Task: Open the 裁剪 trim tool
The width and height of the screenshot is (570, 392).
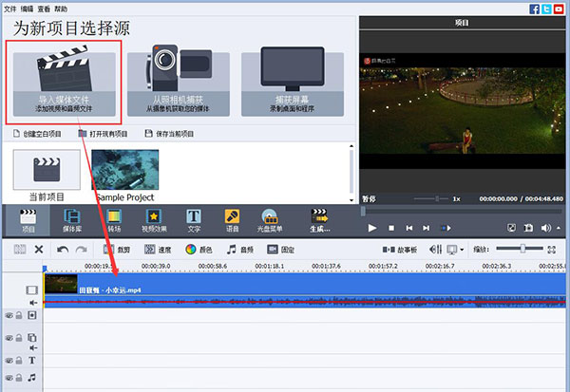Action: click(x=117, y=250)
